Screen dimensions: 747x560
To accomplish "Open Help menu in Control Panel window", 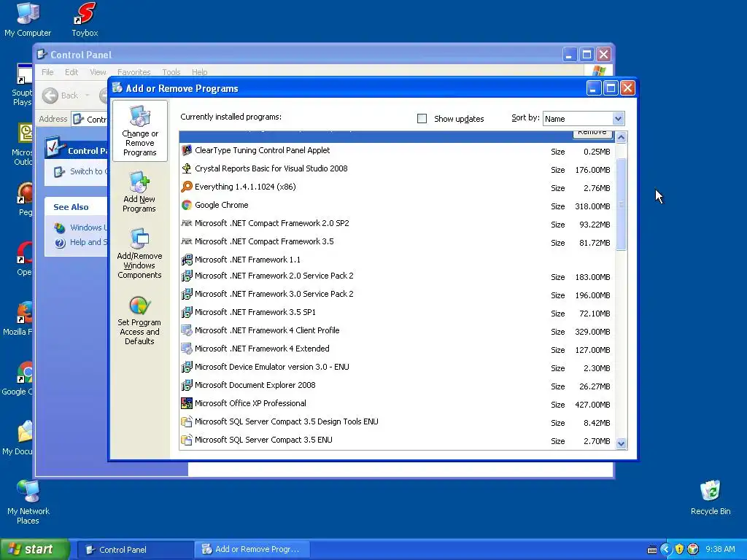I will tap(200, 72).
